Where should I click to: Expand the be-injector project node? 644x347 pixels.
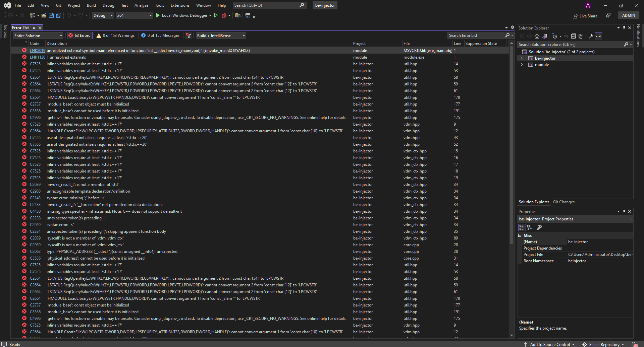[x=522, y=58]
